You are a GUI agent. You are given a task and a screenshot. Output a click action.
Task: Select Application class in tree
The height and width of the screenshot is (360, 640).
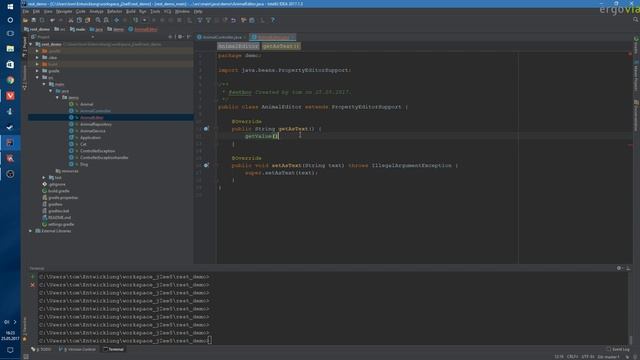(x=90, y=138)
